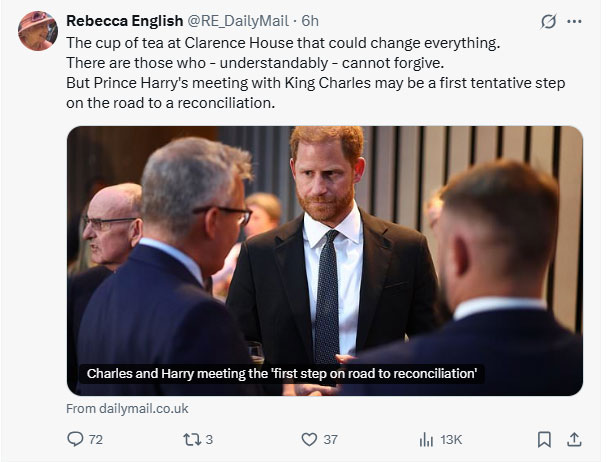Follow the 'From dailymail.co.uk' source link
The width and height of the screenshot is (609, 462).
point(127,408)
